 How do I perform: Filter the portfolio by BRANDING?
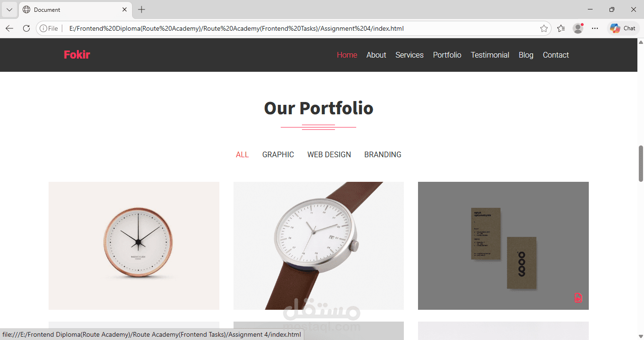point(383,154)
